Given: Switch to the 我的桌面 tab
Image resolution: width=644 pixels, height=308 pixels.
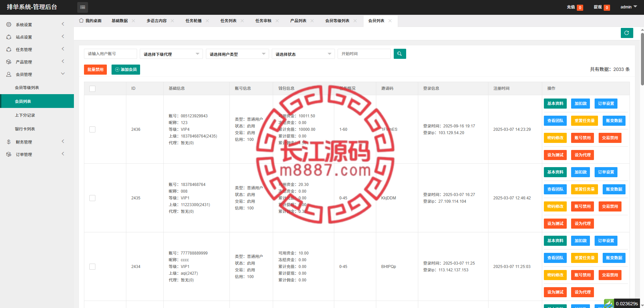Looking at the screenshot, I should click(90, 21).
